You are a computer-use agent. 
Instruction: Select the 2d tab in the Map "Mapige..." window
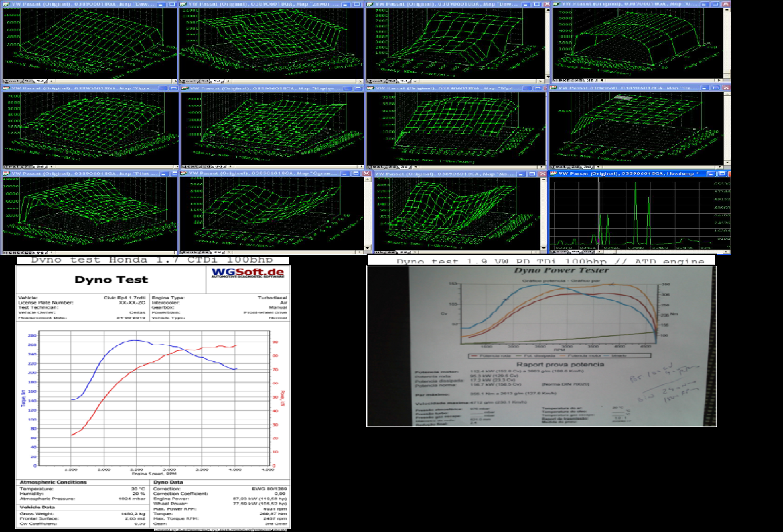[207, 166]
